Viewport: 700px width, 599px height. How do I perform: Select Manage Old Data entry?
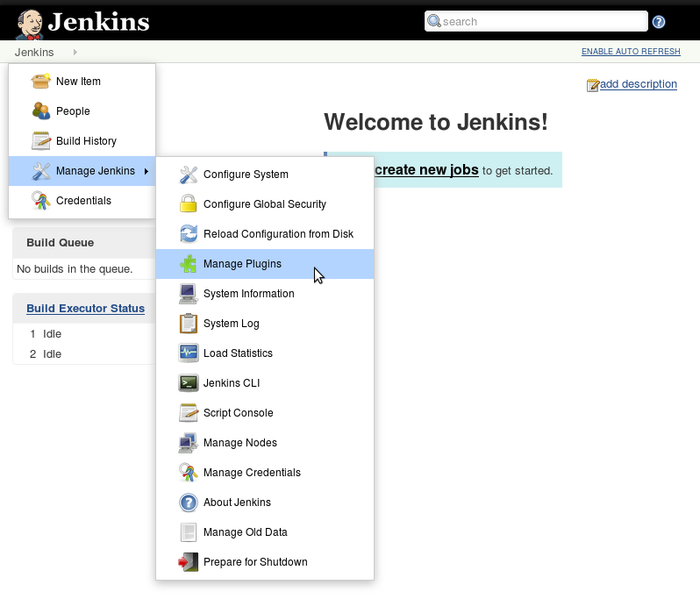[265, 532]
